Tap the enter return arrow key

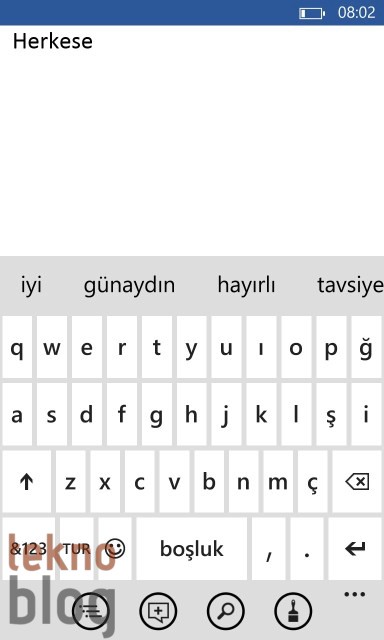pyautogui.click(x=355, y=549)
